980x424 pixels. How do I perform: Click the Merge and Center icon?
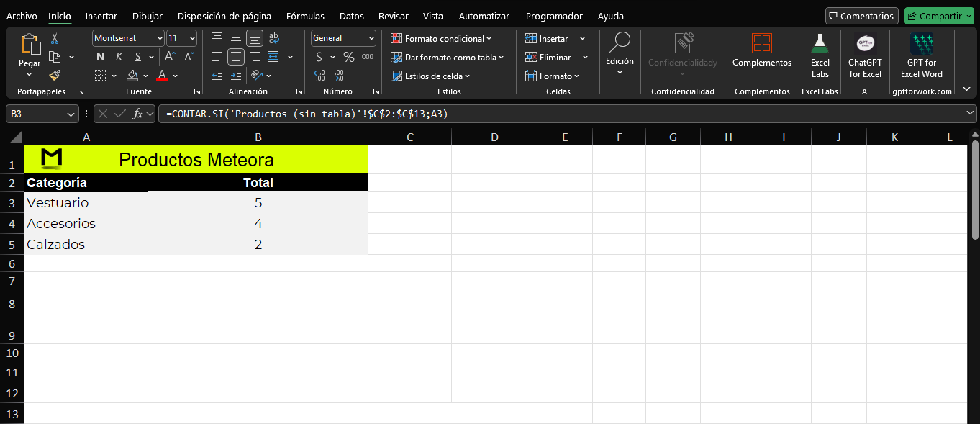[273, 57]
